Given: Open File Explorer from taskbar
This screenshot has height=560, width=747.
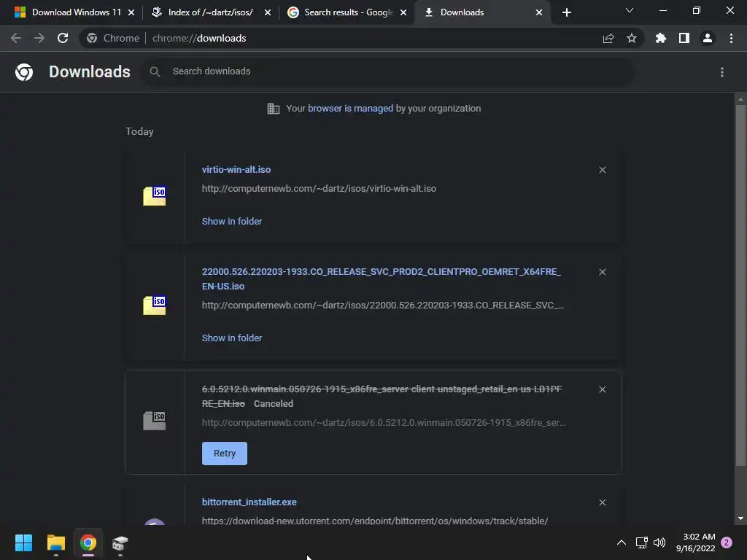Looking at the screenshot, I should click(x=55, y=542).
